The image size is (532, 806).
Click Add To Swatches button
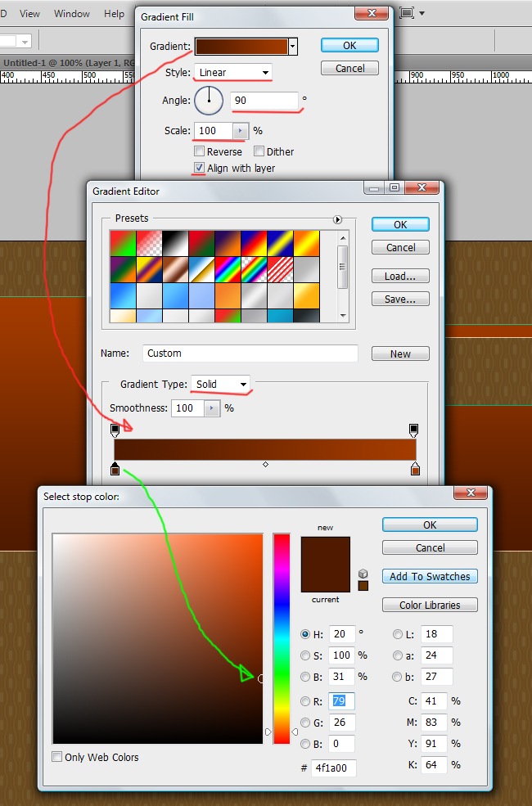pos(430,576)
